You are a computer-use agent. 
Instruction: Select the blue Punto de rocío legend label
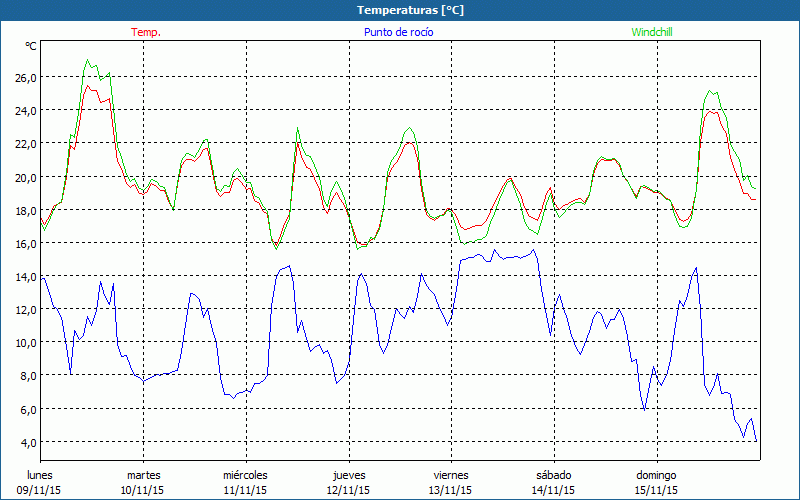399,32
